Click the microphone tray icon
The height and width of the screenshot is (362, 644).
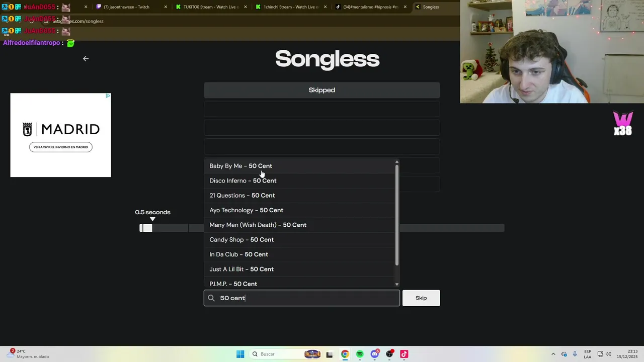point(575,354)
